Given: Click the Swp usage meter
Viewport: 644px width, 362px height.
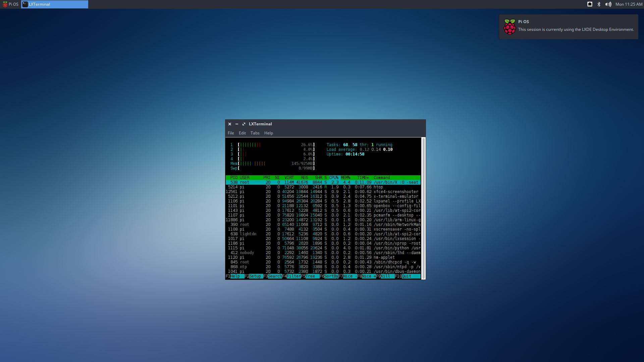Looking at the screenshot, I should [272, 168].
